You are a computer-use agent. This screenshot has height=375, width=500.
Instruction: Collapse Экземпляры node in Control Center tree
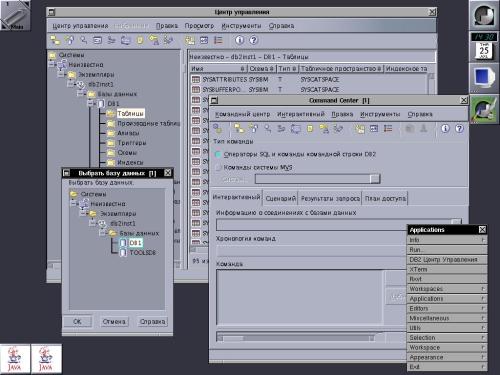[x=62, y=74]
